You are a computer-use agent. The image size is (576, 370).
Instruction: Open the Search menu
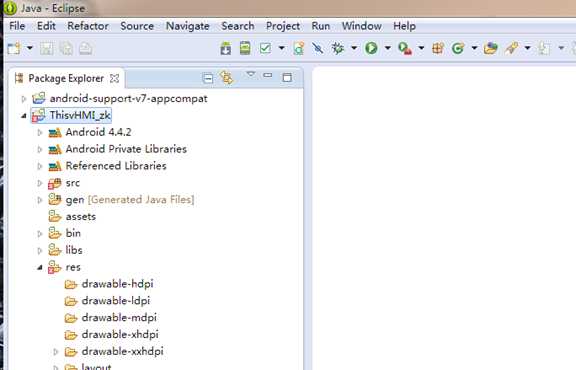(x=238, y=26)
